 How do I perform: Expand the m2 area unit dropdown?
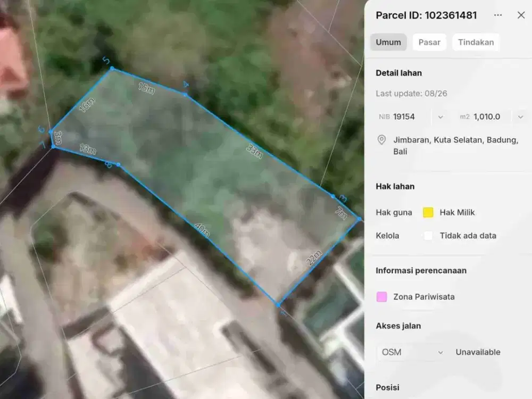pyautogui.click(x=520, y=117)
